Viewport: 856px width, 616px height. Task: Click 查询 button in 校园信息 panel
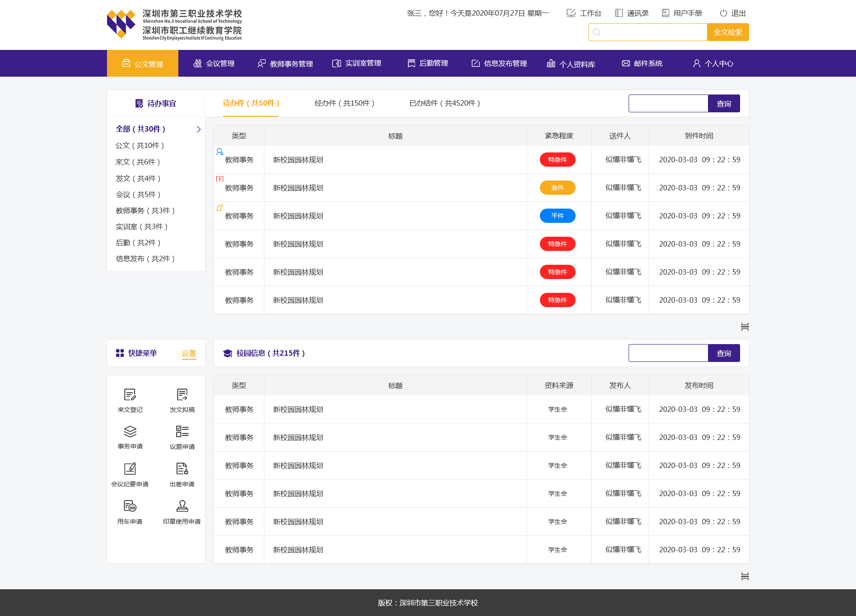tap(724, 353)
